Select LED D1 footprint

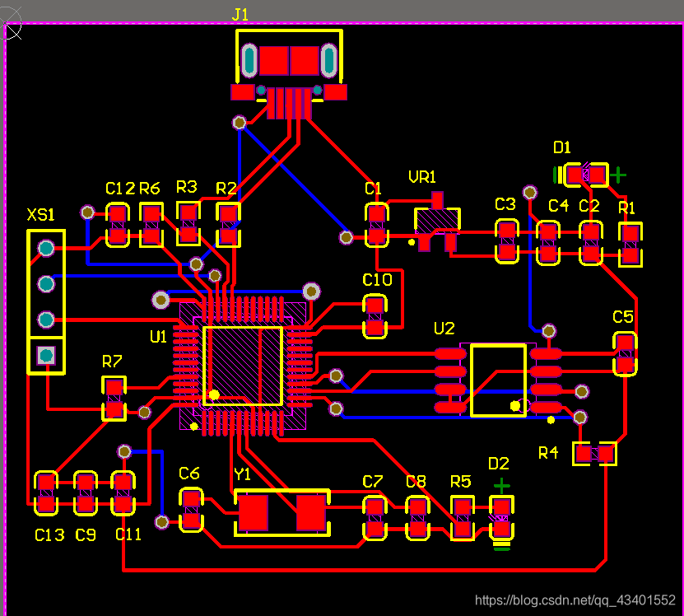(x=586, y=175)
